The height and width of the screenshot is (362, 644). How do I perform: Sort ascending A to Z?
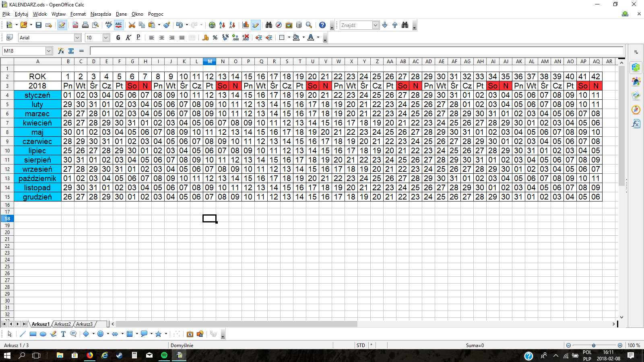click(222, 25)
